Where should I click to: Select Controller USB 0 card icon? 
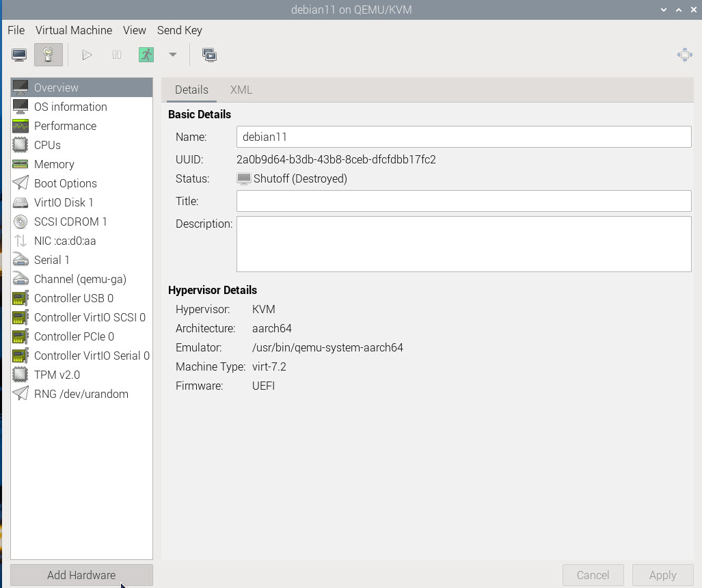click(x=21, y=298)
